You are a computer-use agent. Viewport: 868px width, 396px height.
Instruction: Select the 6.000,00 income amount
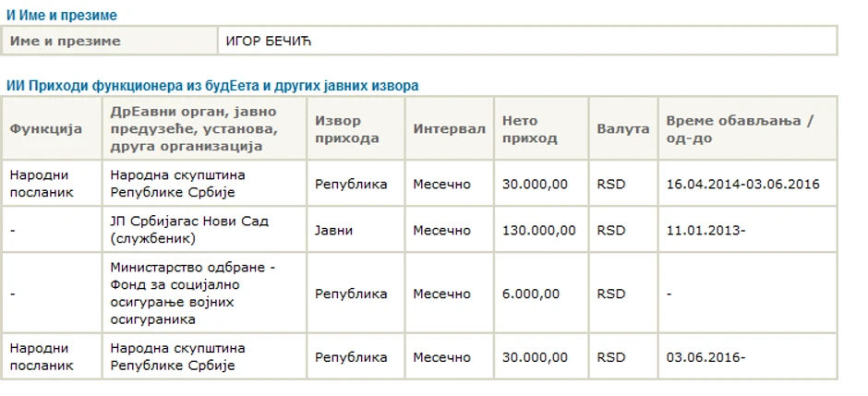tap(531, 294)
